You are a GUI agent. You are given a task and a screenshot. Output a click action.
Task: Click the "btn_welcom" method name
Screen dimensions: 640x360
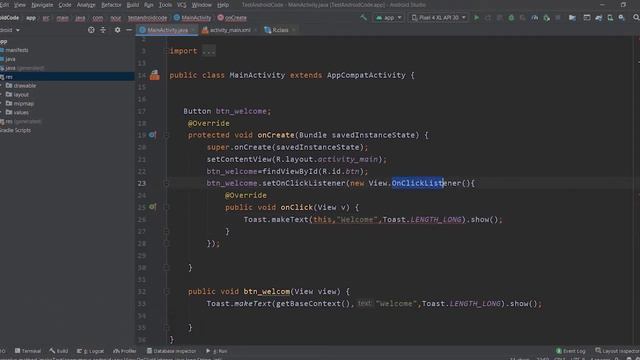tap(267, 291)
